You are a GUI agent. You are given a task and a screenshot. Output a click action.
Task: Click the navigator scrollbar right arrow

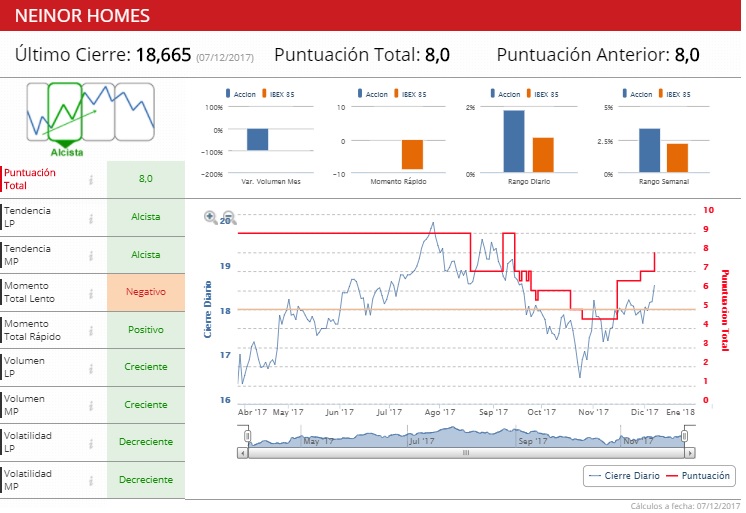[x=690, y=453]
